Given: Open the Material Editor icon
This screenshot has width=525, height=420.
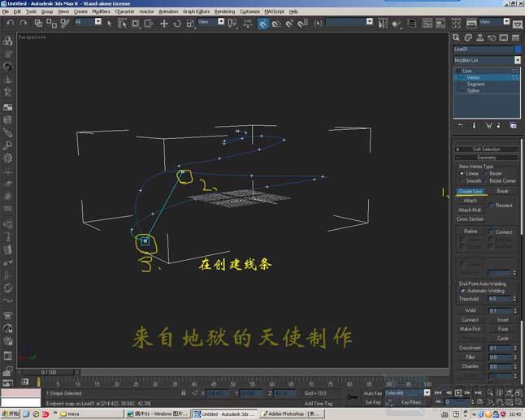Looking at the screenshot, I should (456, 24).
